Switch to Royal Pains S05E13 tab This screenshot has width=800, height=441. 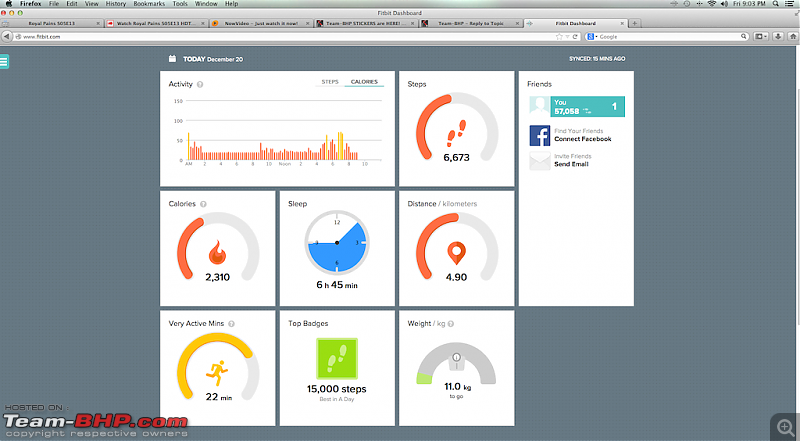[52, 23]
